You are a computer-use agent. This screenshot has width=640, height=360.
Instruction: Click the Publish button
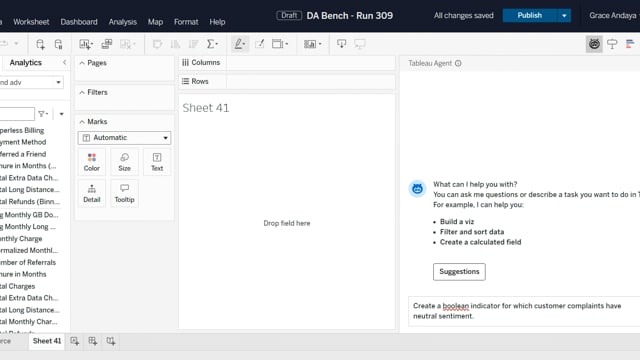coord(529,16)
